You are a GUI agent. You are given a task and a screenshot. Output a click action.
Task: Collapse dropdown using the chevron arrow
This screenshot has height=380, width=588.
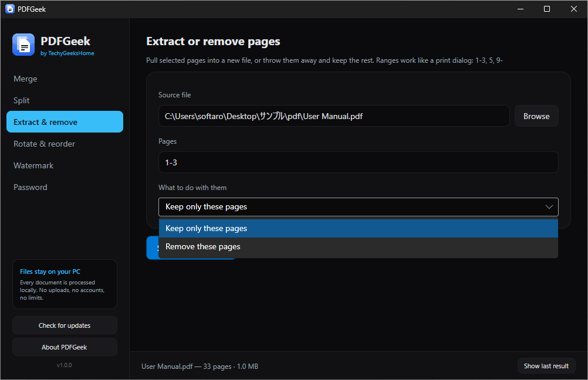click(x=549, y=207)
